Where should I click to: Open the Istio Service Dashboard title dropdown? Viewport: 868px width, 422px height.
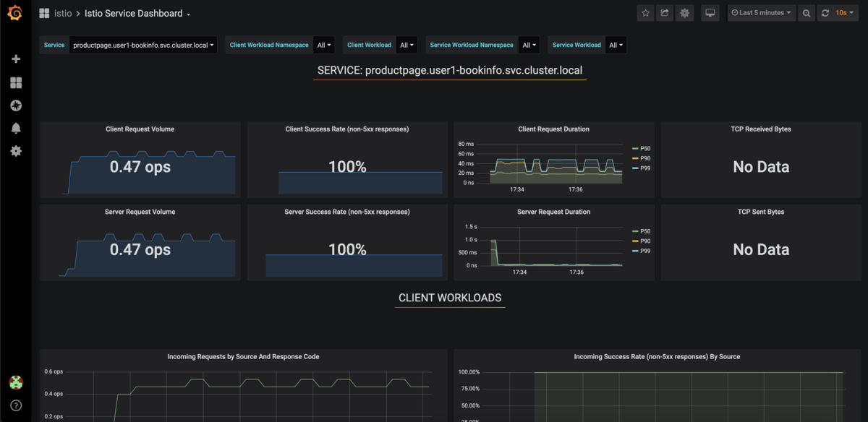tap(137, 13)
